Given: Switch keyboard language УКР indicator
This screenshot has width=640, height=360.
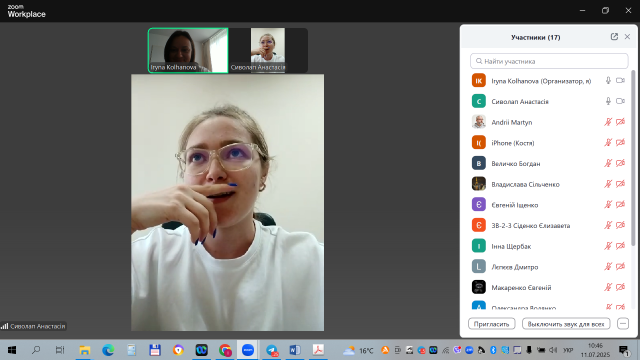Looking at the screenshot, I should pyautogui.click(x=568, y=350).
